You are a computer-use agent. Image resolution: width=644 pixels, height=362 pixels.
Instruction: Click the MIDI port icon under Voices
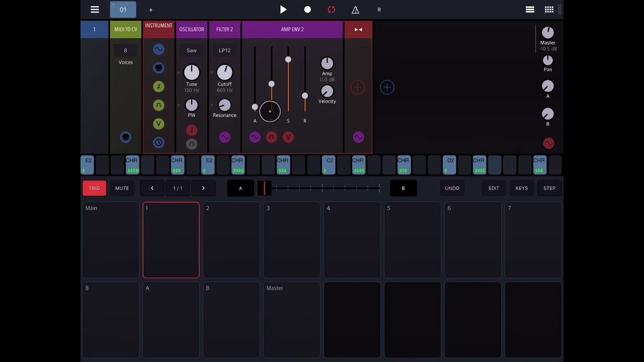coord(126,137)
